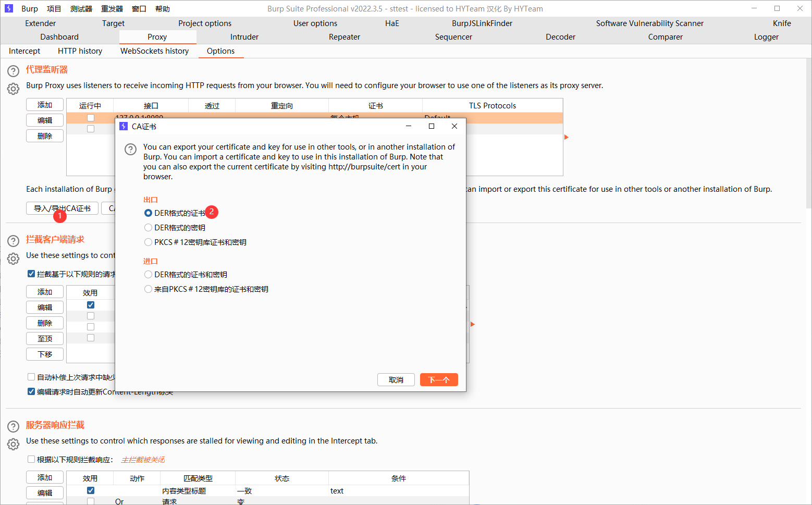The image size is (812, 505).
Task: Enable intercept responses based on rules checkbox
Action: 31,459
